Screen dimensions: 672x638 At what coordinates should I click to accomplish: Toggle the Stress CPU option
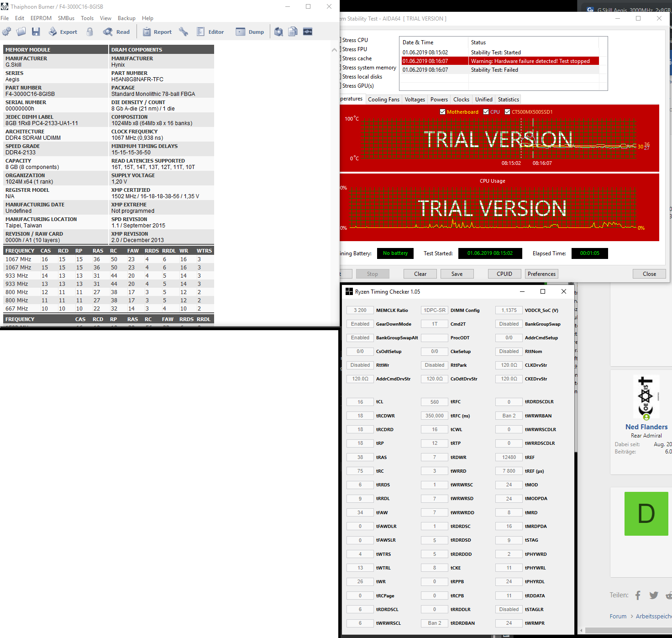354,40
